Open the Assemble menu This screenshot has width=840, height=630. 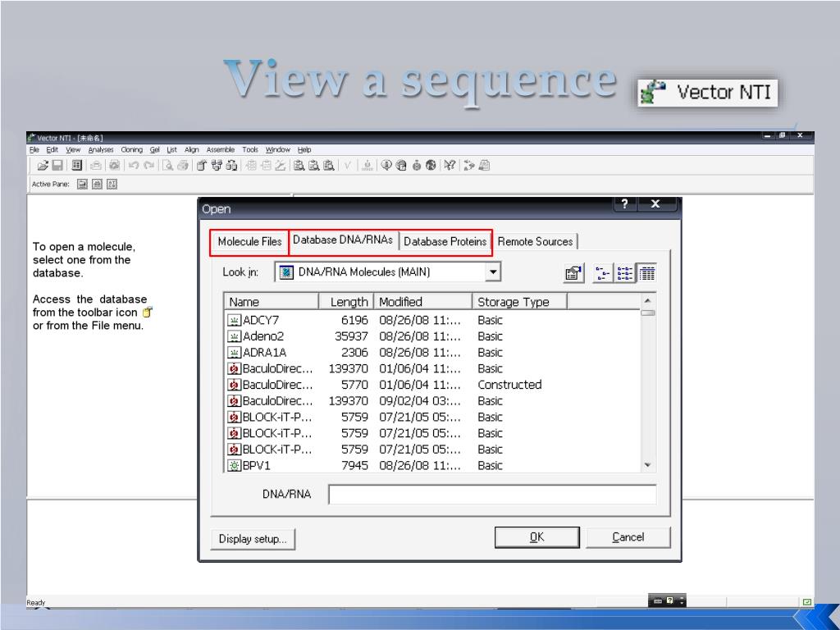tap(221, 150)
